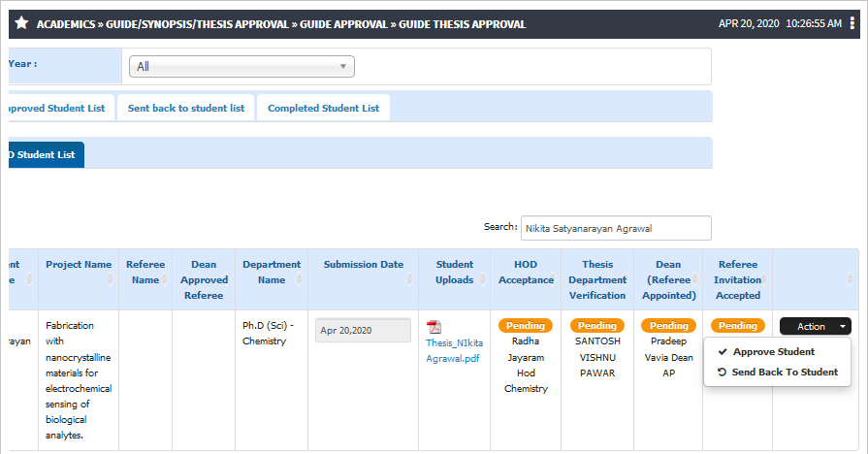Click the Search input field
Screen dimensions: 868x454
point(616,228)
